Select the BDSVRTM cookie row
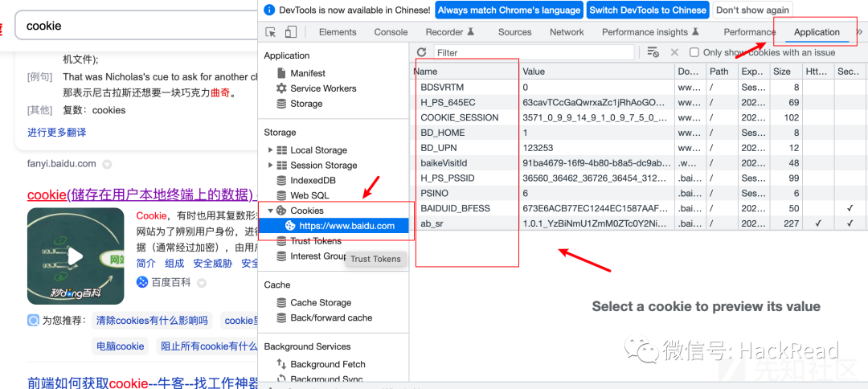Screen dimensions: 868x389 point(639,87)
